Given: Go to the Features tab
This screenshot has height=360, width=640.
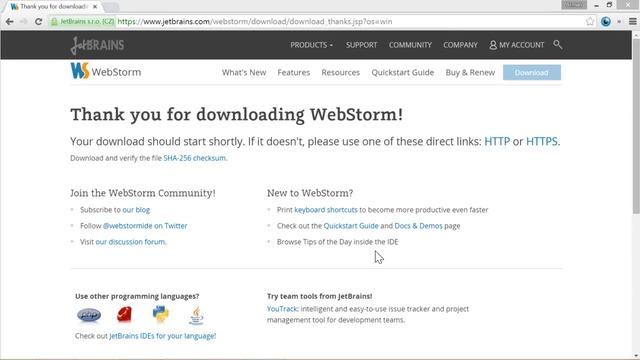Looking at the screenshot, I should click(x=294, y=73).
